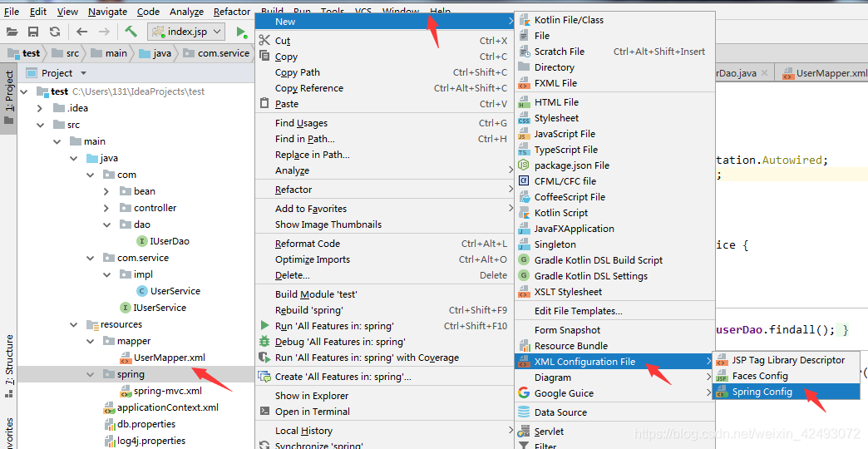
Task: Choose Paste from context menu
Action: pos(383,104)
